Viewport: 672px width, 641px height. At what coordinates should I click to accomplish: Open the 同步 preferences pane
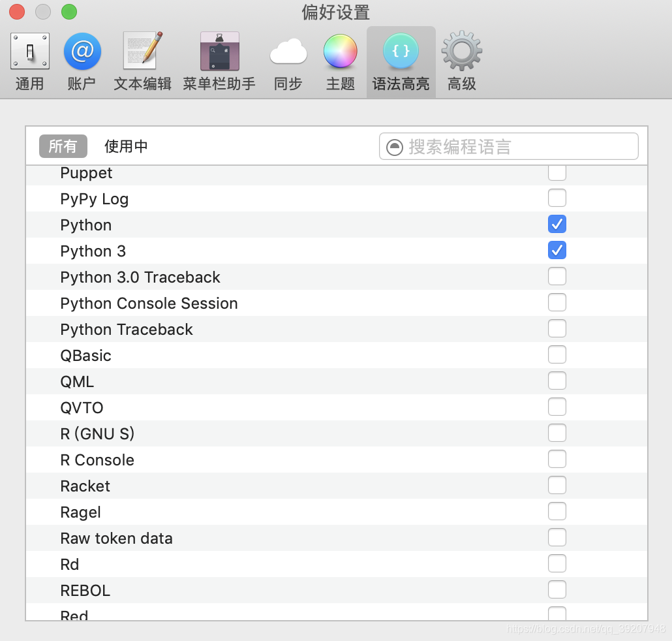tap(288, 59)
